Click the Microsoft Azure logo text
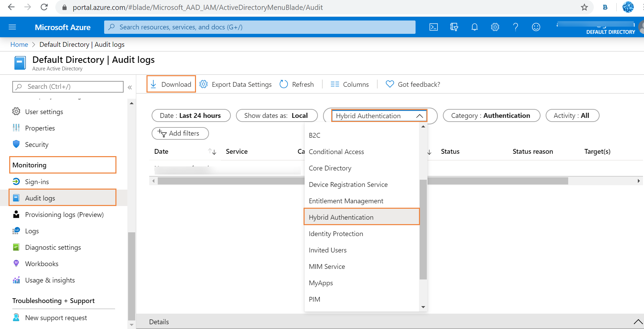644x329 pixels. [63, 27]
